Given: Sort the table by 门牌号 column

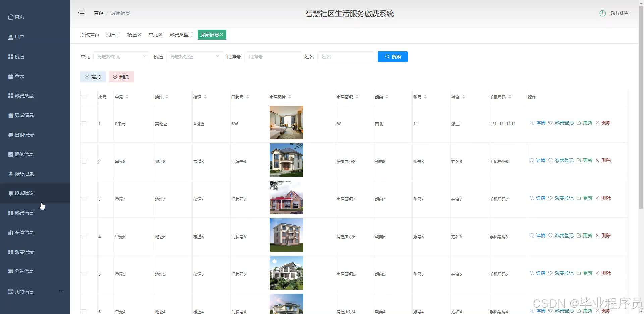Looking at the screenshot, I should (248, 97).
